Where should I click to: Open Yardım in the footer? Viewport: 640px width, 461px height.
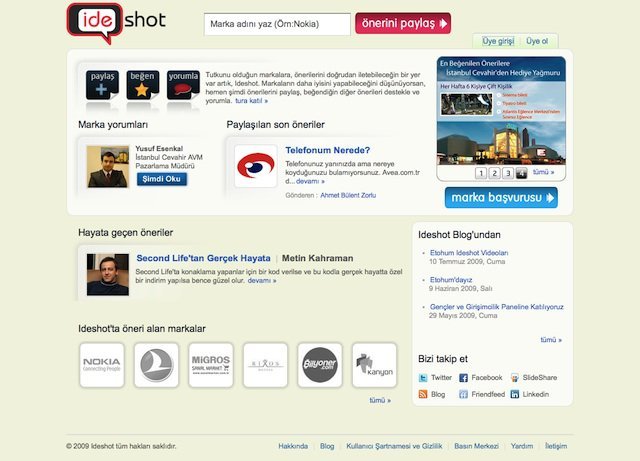point(522,446)
